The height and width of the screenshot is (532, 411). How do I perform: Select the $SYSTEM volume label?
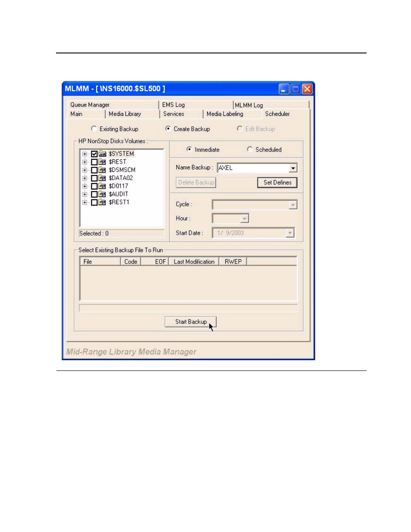pos(121,154)
